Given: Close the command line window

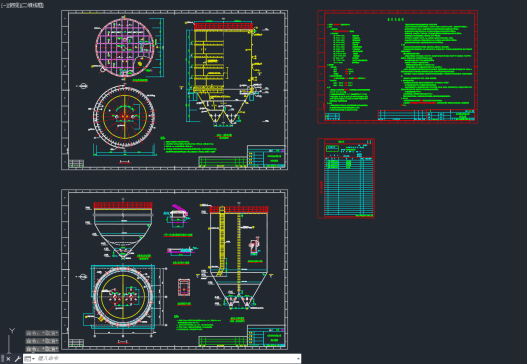Looking at the screenshot, I should (x=8, y=359).
